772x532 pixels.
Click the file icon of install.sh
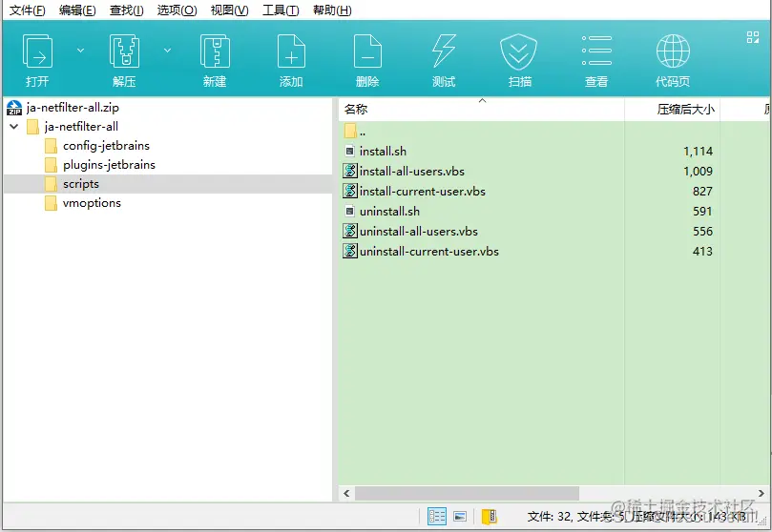[349, 152]
